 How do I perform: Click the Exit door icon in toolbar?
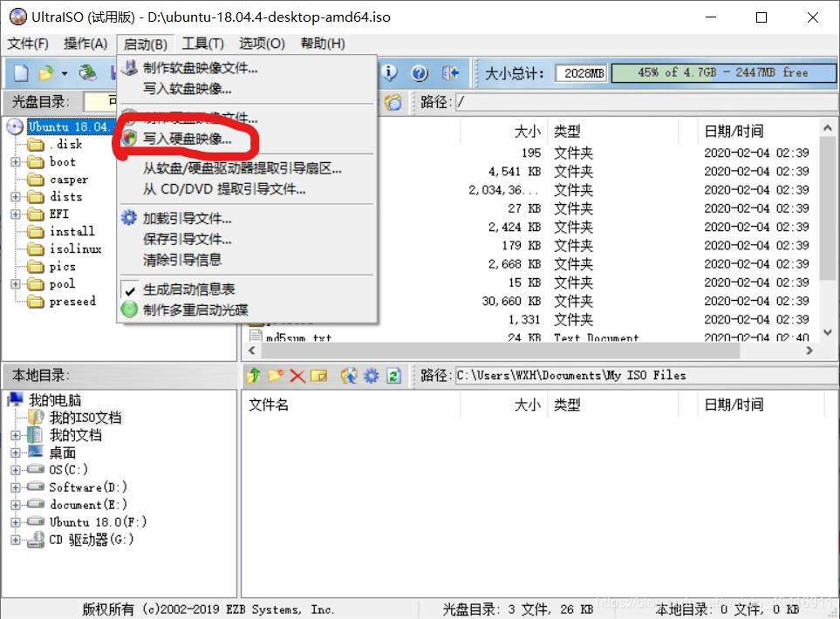[450, 73]
